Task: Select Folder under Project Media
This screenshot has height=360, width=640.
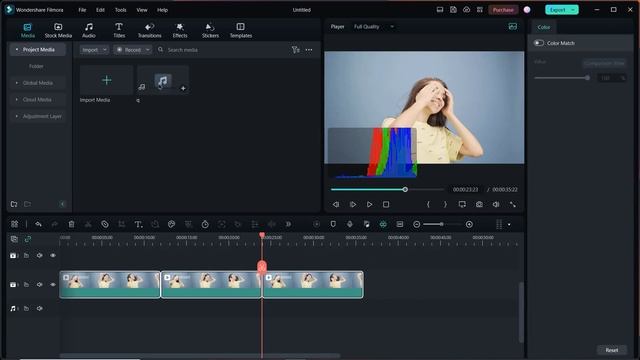Action: point(36,66)
